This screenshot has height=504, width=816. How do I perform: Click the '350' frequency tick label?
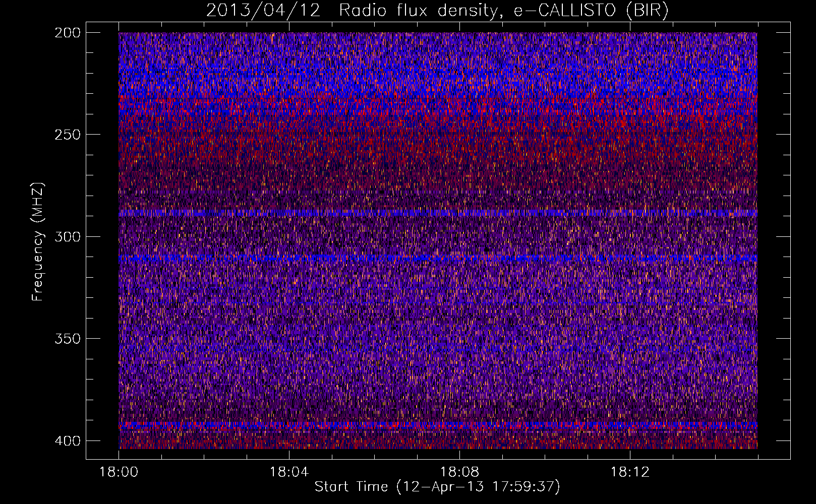(x=68, y=338)
